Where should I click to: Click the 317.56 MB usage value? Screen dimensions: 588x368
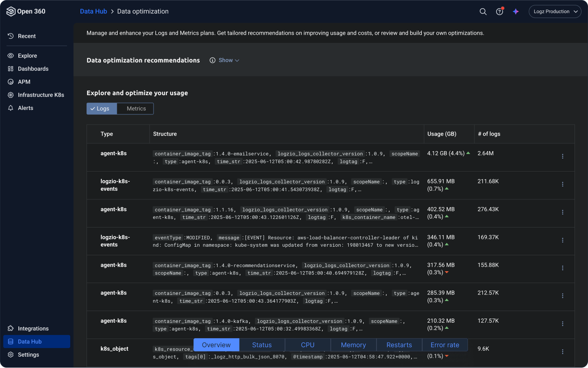[x=441, y=265]
